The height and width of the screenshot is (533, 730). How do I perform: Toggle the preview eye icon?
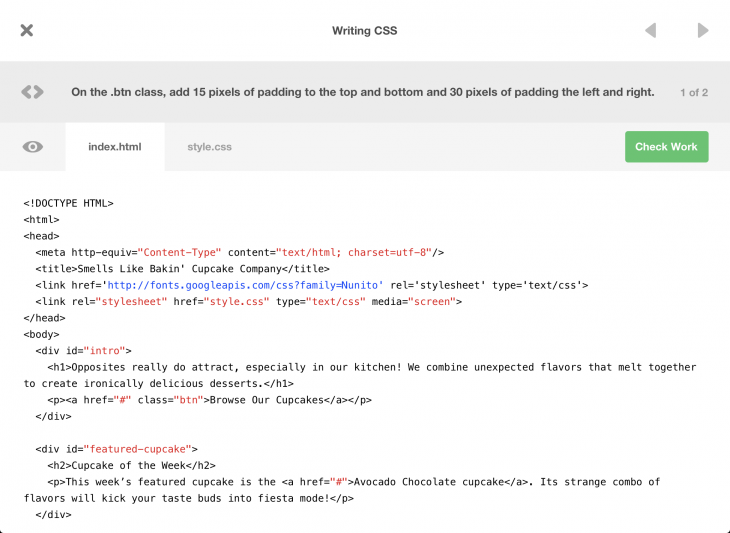pos(33,147)
